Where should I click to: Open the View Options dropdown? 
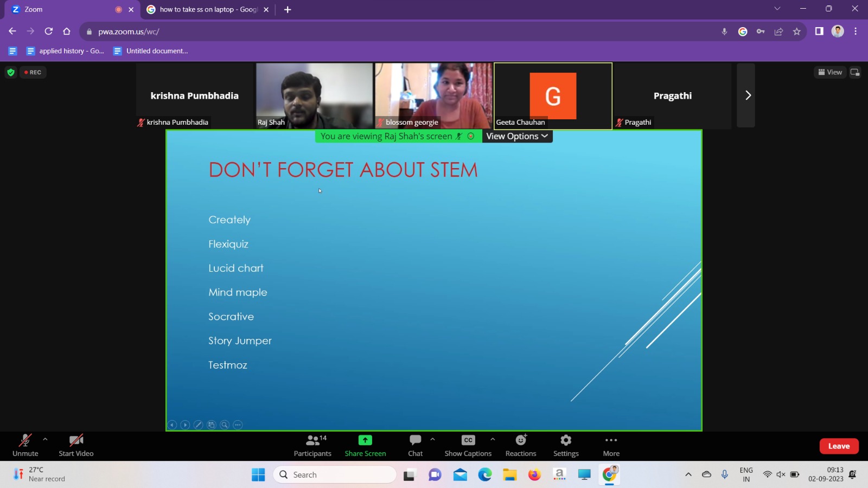pos(517,136)
